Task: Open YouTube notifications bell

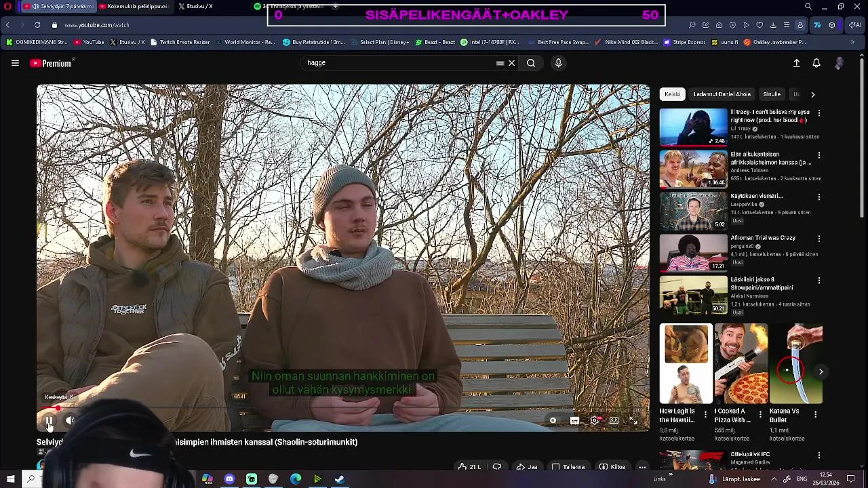Action: pyautogui.click(x=816, y=63)
